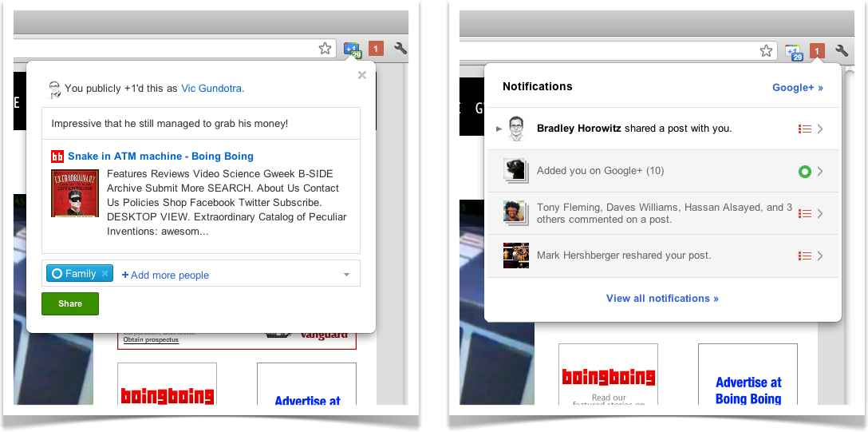
Task: Click the post icon beside Mark Hershberger reshare
Action: [805, 256]
